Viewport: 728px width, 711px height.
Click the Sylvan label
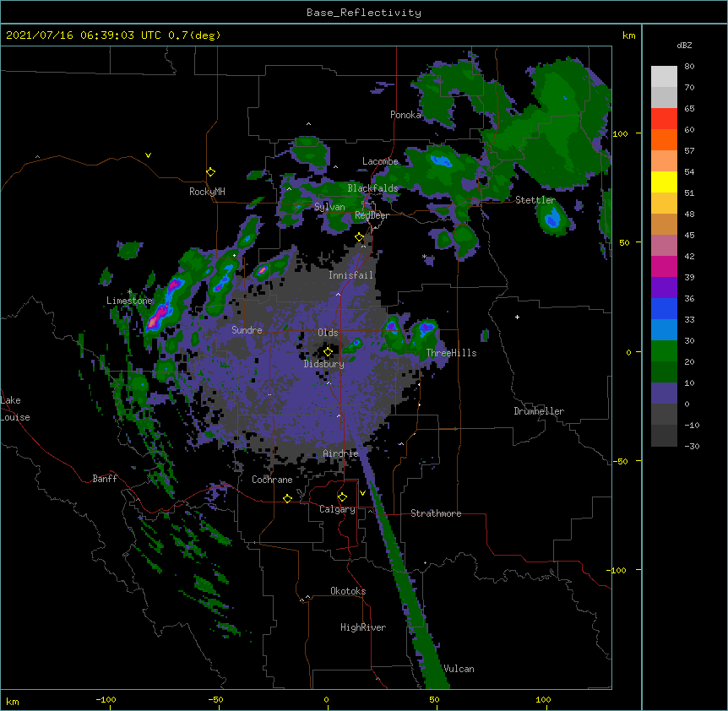[329, 207]
